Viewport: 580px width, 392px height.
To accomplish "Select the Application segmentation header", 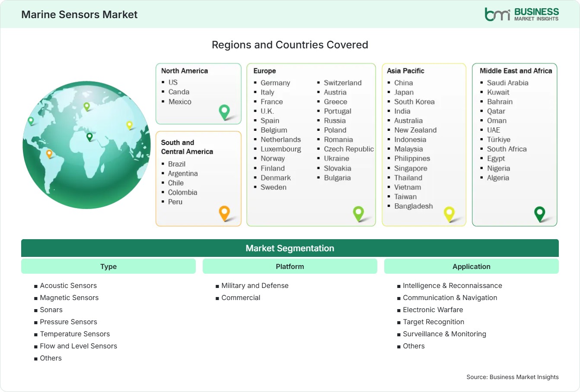I will [472, 266].
